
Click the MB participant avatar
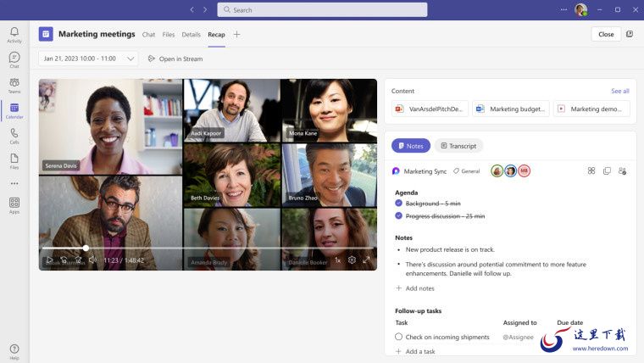[x=524, y=170]
